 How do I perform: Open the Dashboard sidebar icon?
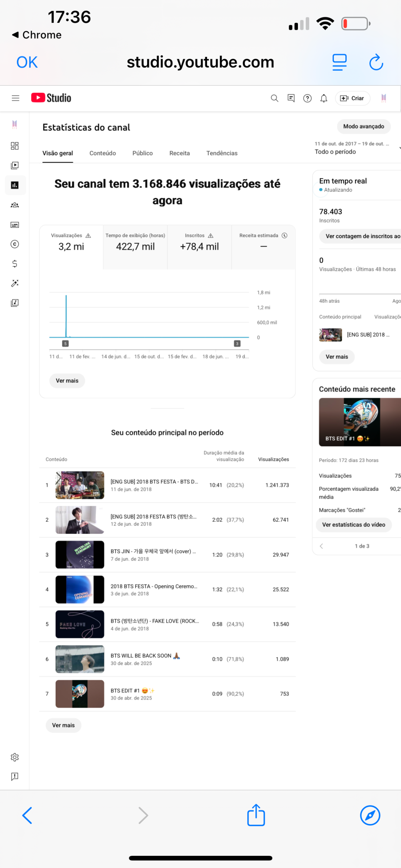pyautogui.click(x=15, y=146)
